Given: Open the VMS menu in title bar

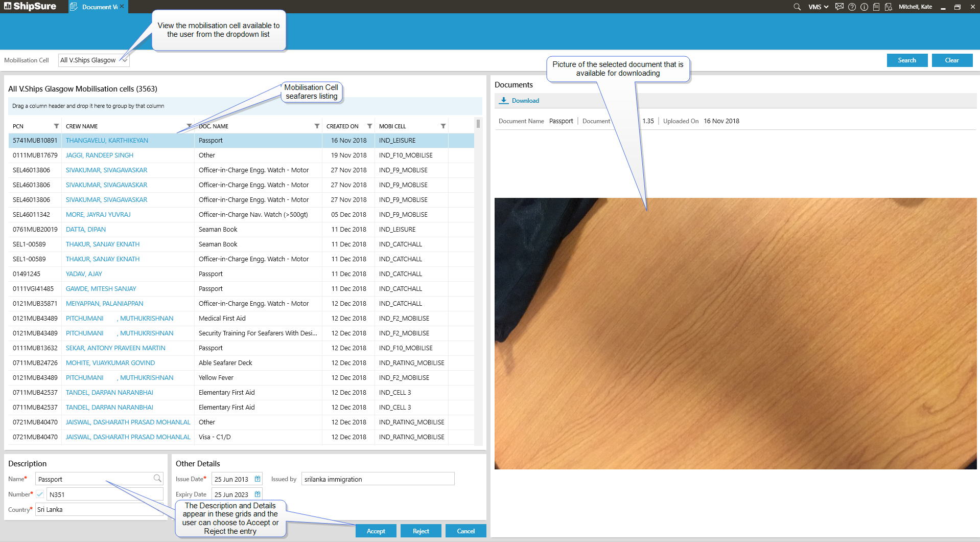Looking at the screenshot, I should pyautogui.click(x=818, y=7).
